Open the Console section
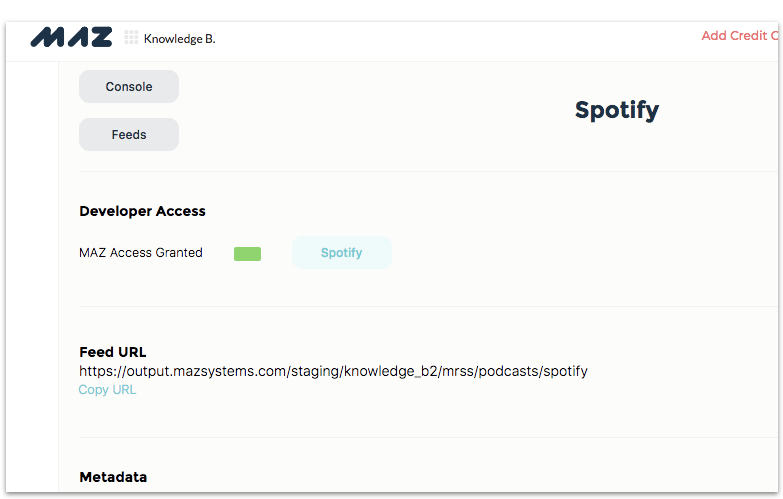This screenshot has width=783, height=499. [129, 86]
